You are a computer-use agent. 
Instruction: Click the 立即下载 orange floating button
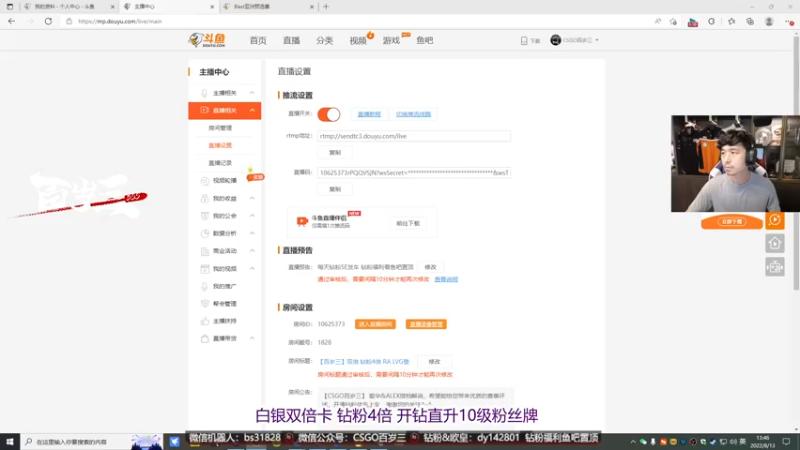732,221
